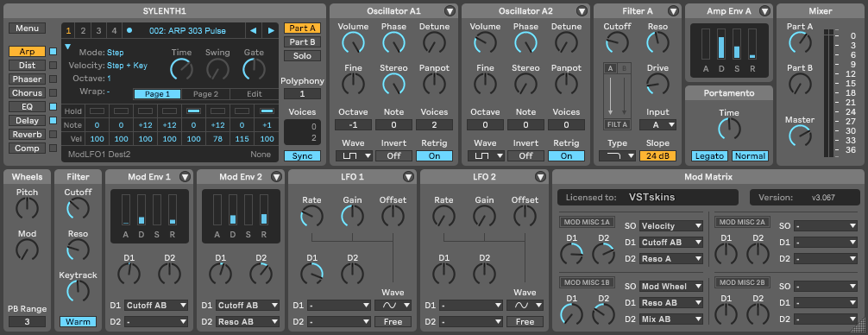This screenshot has width=868, height=335.
Task: Switch to arpeggiator Edit tab
Action: click(254, 94)
